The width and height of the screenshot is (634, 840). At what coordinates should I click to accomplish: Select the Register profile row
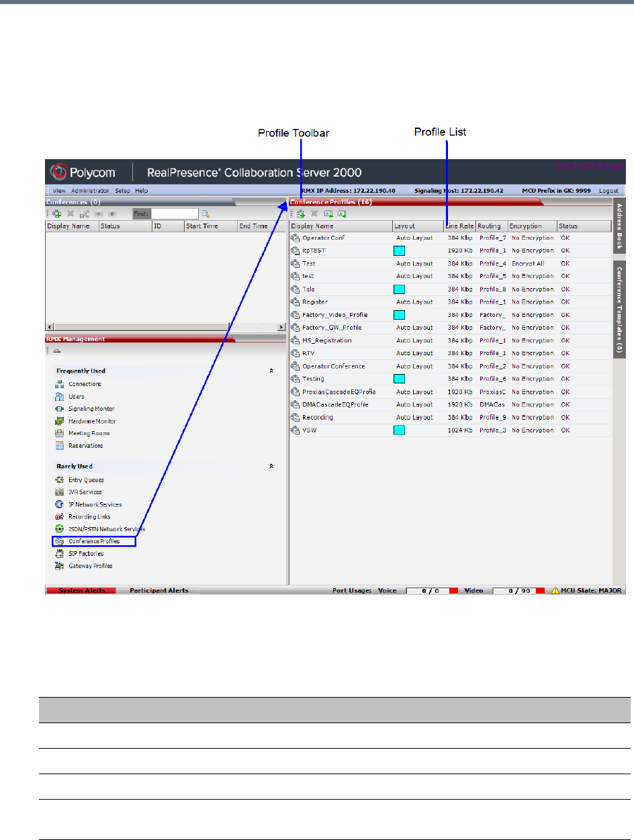click(x=450, y=302)
